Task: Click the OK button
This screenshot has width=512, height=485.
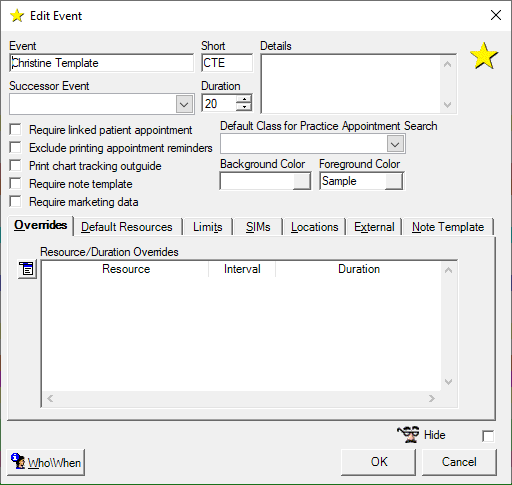Action: click(x=378, y=462)
